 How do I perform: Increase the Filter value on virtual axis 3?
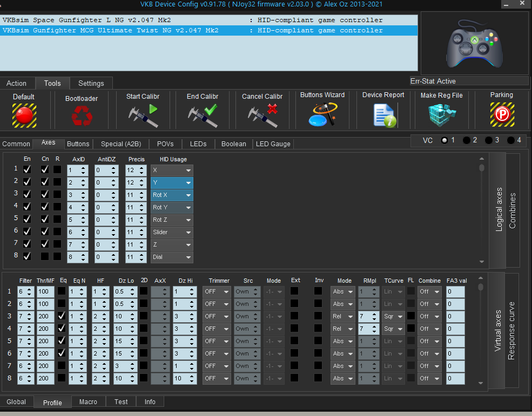[29, 314]
